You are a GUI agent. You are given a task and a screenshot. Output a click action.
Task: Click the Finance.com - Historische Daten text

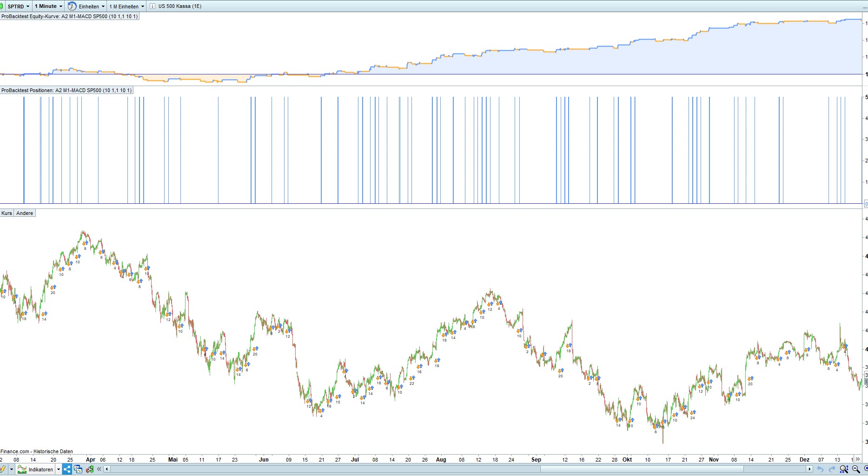pyautogui.click(x=37, y=451)
